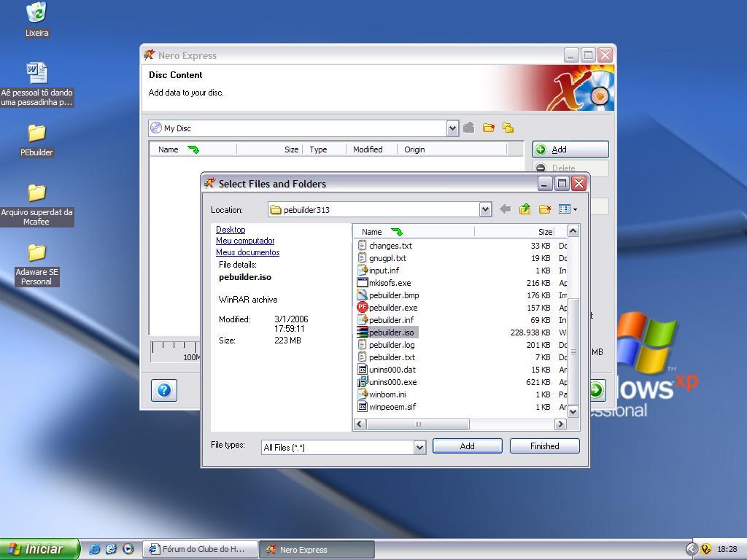Image resolution: width=747 pixels, height=560 pixels.
Task: Click the yellow system tray icon
Action: coord(706,549)
